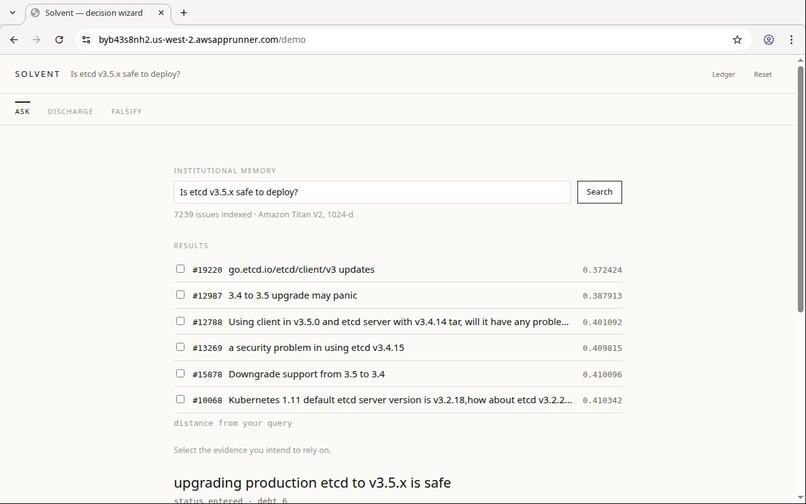This screenshot has width=806, height=504.
Task: Check the box for issue #19220
Action: (x=180, y=269)
